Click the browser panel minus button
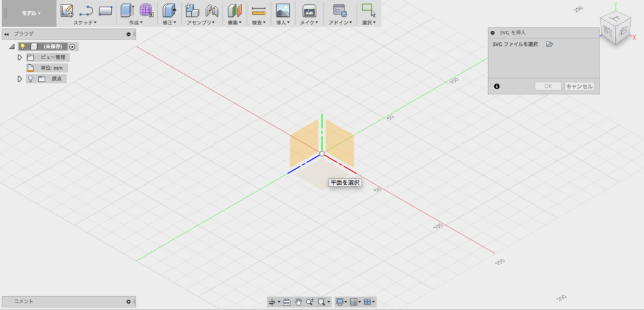This screenshot has height=310, width=644. point(128,34)
